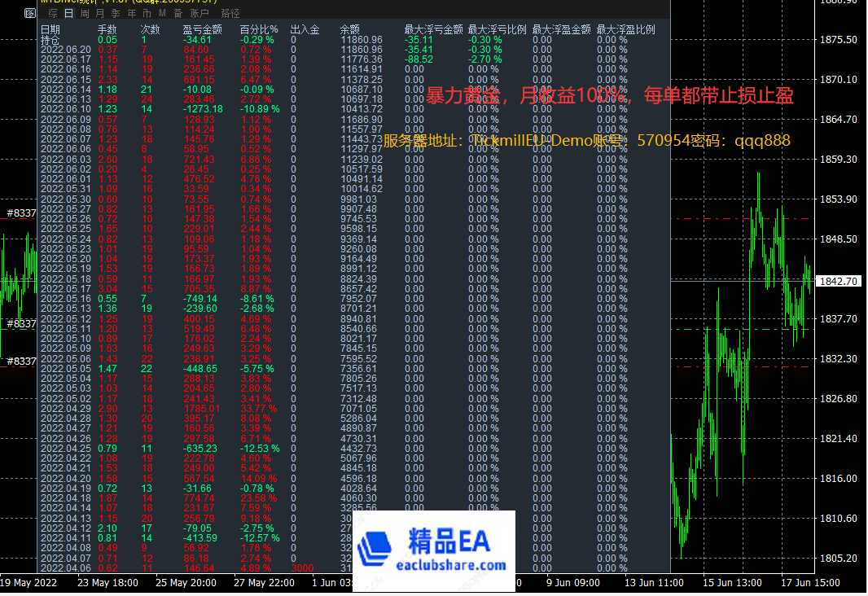The height and width of the screenshot is (596, 868).
Task: Click the 余额 column header
Action: [x=350, y=29]
